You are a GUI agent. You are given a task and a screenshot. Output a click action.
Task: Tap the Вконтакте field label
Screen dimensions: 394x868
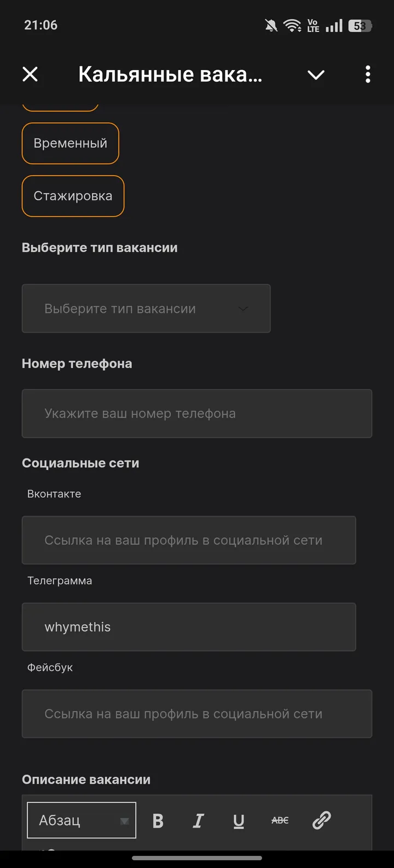54,493
